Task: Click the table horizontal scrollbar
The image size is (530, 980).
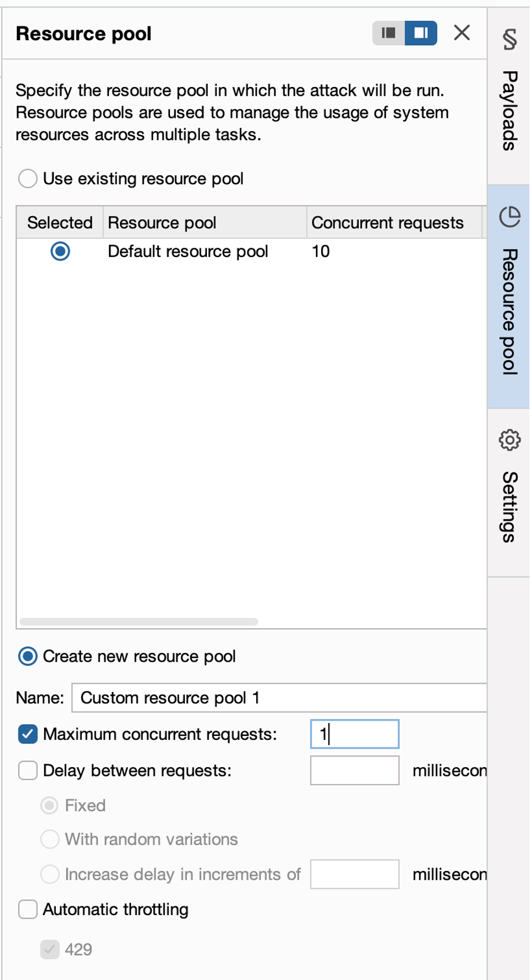Action: coord(139,622)
